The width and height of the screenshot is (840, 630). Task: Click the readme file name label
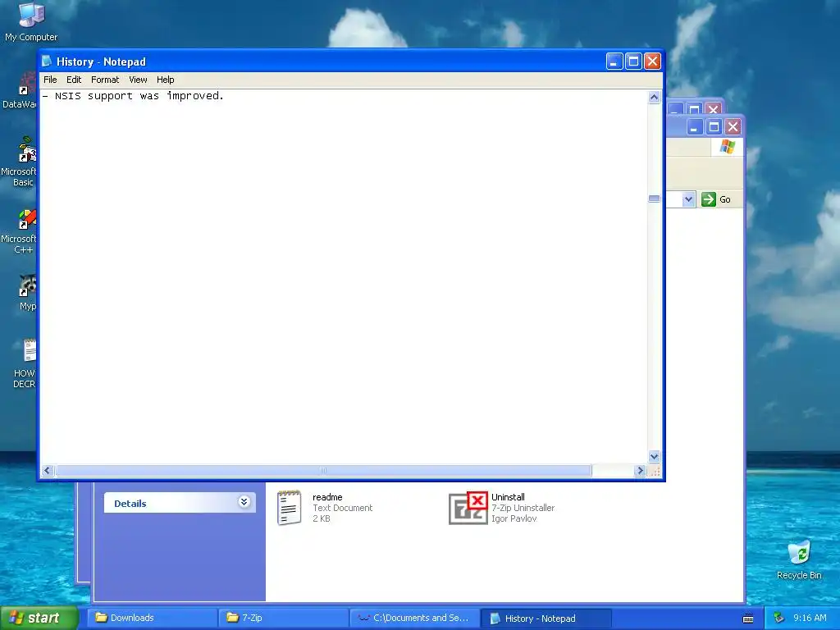[x=327, y=497]
